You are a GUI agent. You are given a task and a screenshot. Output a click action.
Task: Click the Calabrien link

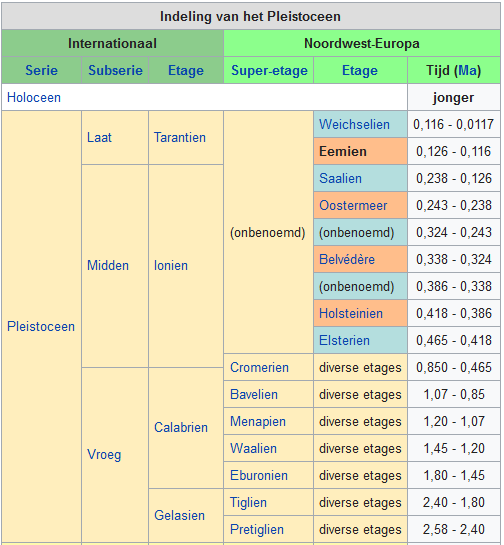pos(181,428)
